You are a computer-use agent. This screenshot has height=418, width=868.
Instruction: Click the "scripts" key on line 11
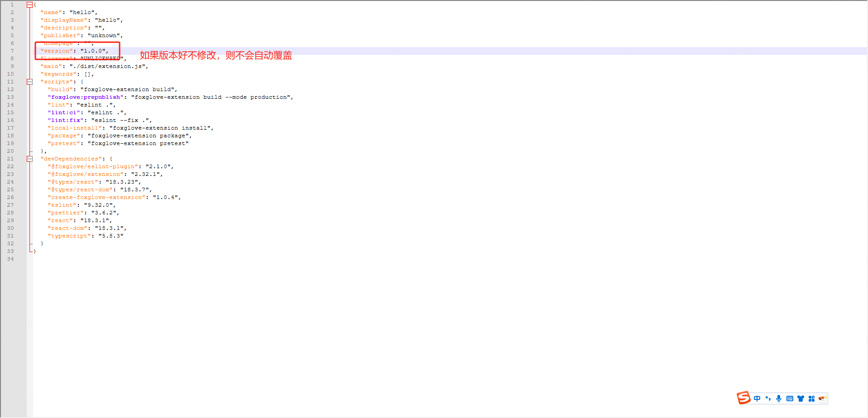pos(57,82)
